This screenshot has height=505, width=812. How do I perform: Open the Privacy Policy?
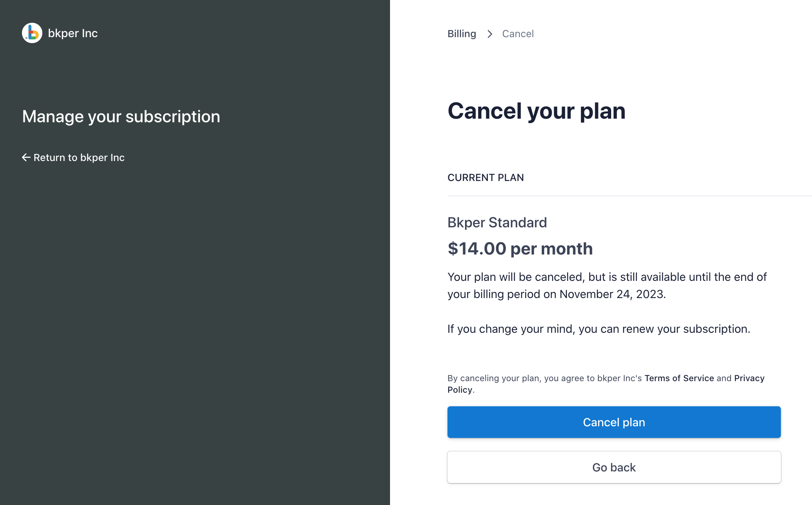pyautogui.click(x=749, y=378)
